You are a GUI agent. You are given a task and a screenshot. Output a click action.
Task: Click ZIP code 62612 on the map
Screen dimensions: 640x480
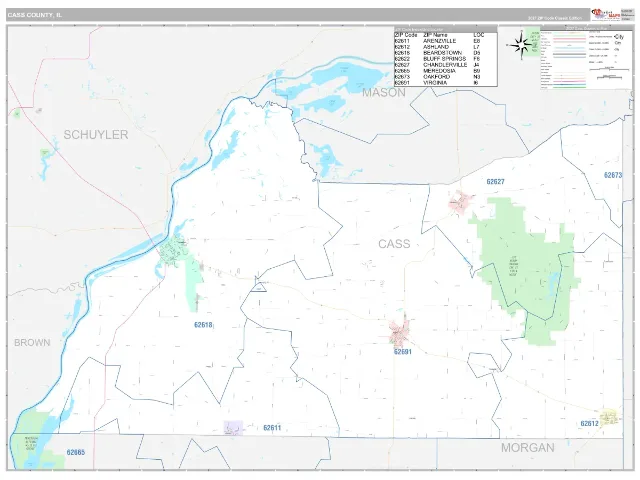[589, 424]
